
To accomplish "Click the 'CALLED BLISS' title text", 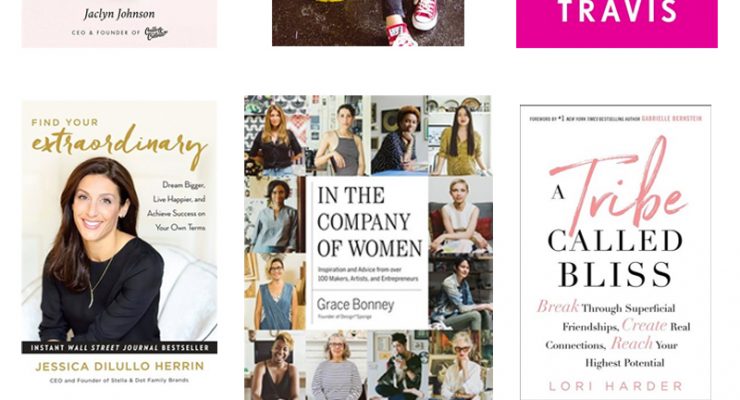I will point(615,258).
